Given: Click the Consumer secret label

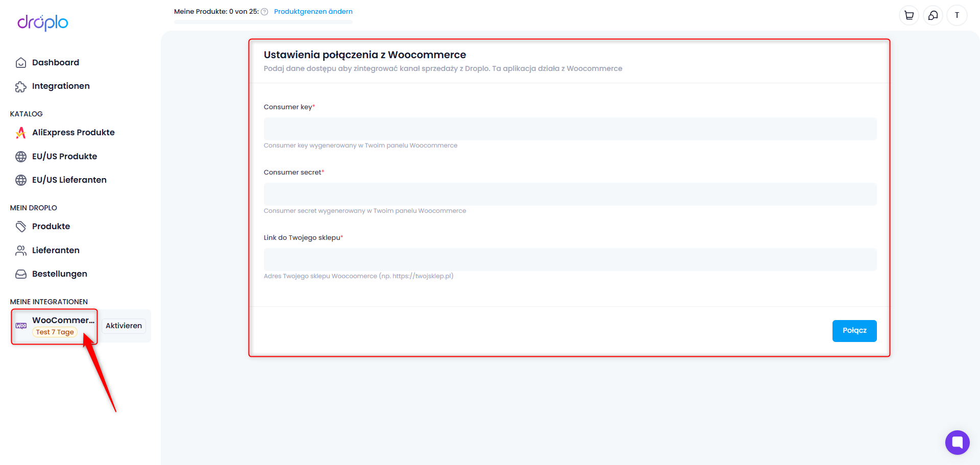Looking at the screenshot, I should (x=294, y=173).
